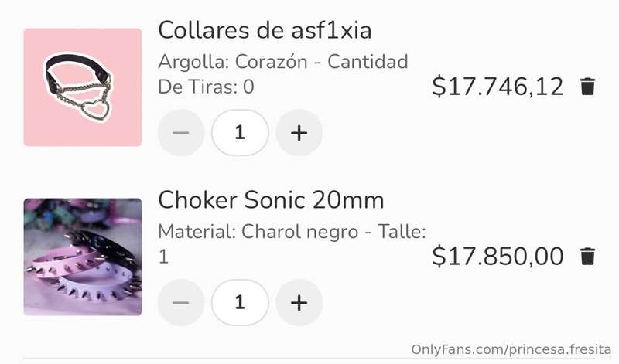Select quantity field for Choker Sonic 20mm

[240, 302]
